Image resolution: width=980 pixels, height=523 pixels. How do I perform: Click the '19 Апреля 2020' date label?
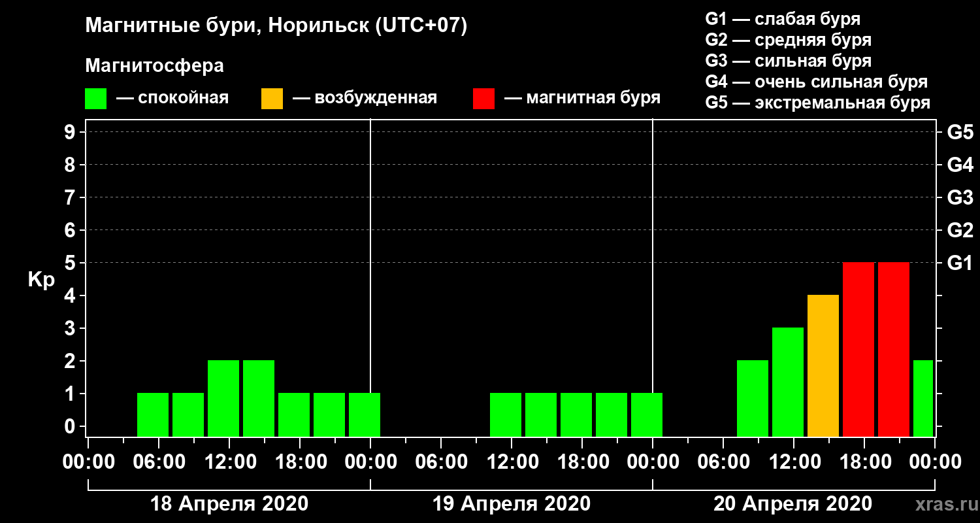pyautogui.click(x=512, y=504)
